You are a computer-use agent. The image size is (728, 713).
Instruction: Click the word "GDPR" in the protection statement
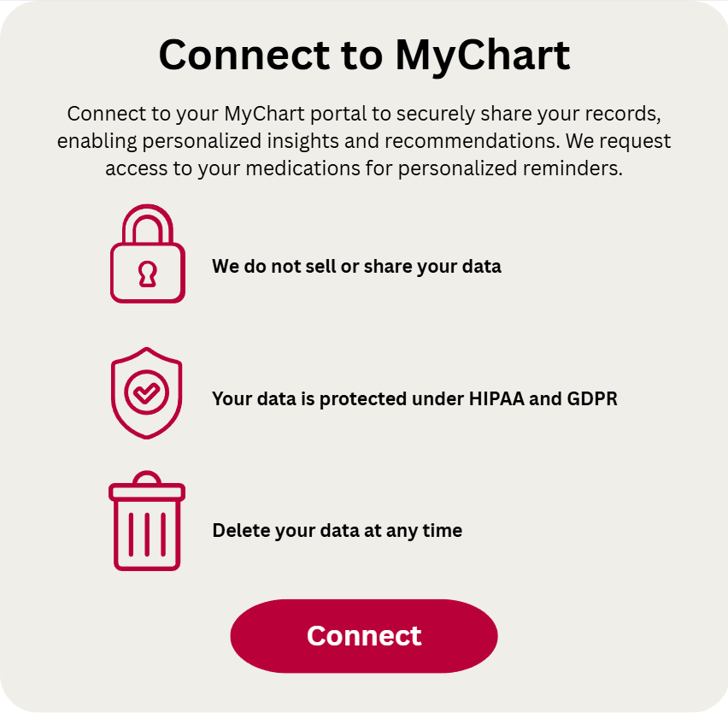click(x=592, y=398)
